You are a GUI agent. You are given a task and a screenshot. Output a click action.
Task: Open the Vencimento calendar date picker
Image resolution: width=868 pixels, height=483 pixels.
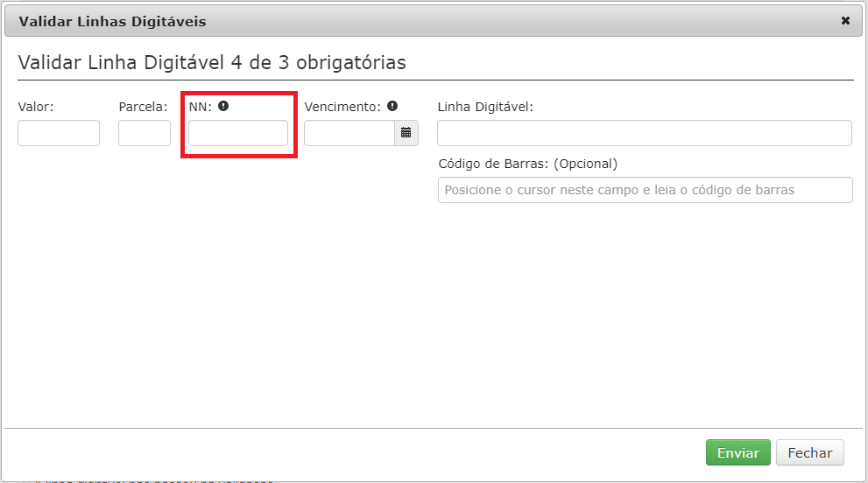(406, 133)
